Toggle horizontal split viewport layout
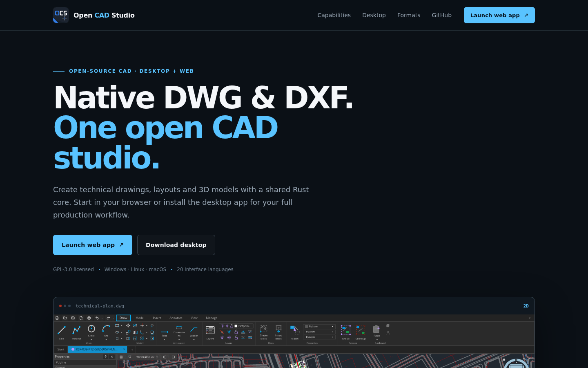Screen dimensions: 588x368 pos(173,357)
